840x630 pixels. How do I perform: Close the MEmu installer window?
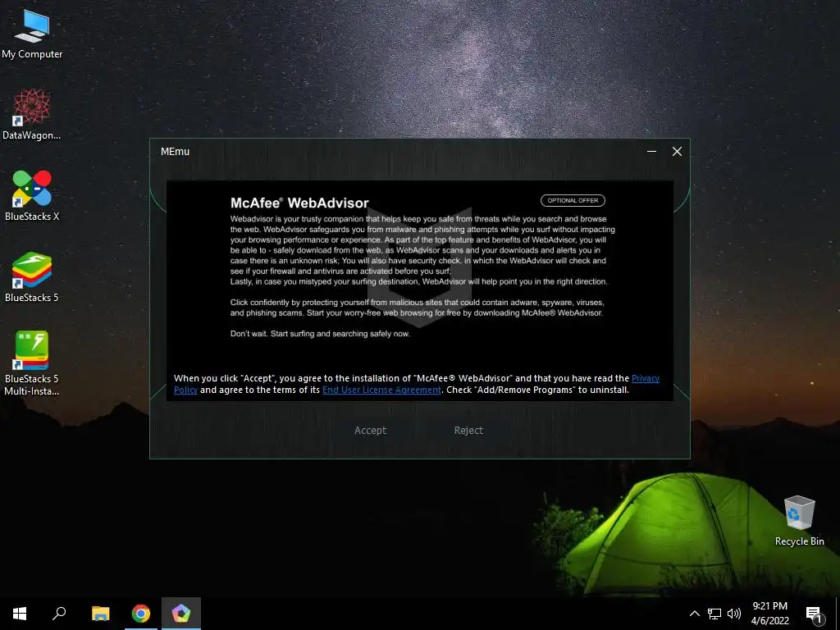pos(677,152)
